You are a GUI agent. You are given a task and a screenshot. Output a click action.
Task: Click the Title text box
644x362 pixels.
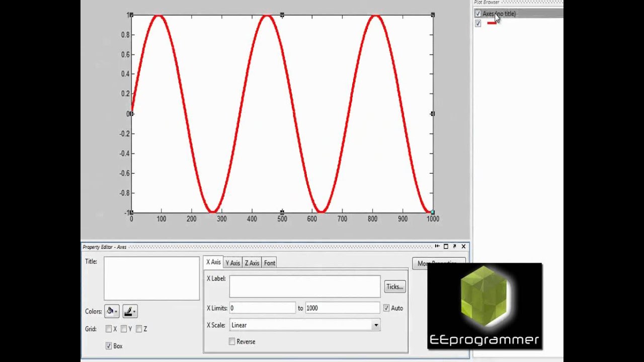pyautogui.click(x=152, y=279)
